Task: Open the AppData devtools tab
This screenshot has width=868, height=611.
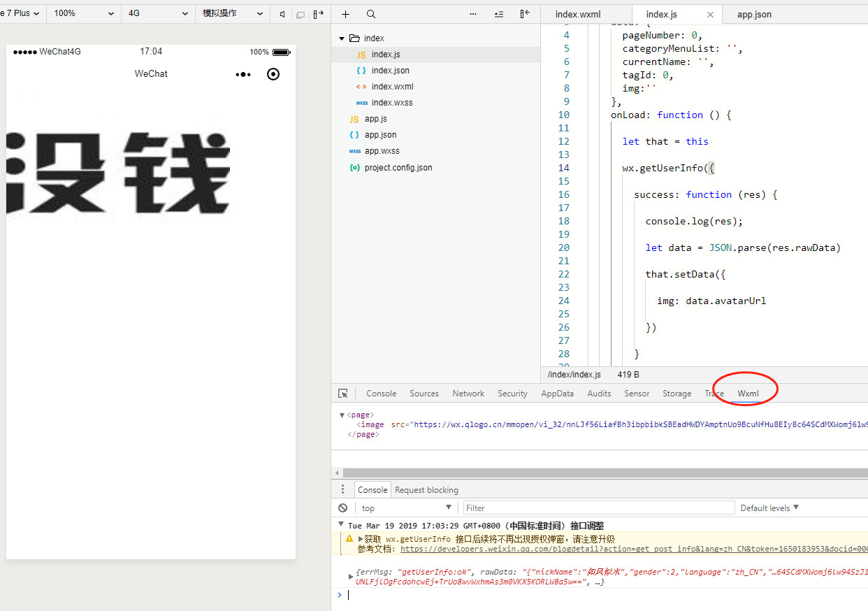Action: tap(557, 394)
